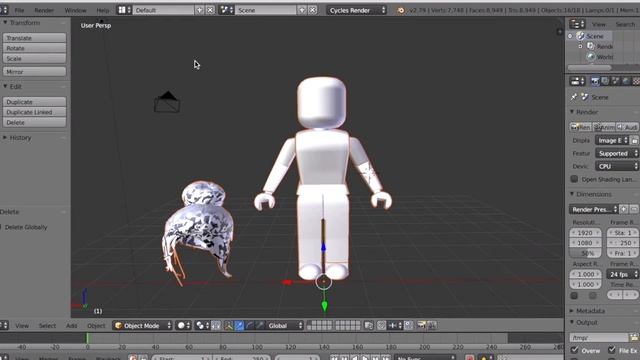The image size is (640, 360).
Task: Click the viewport layer buttons grid
Action: click(333, 325)
